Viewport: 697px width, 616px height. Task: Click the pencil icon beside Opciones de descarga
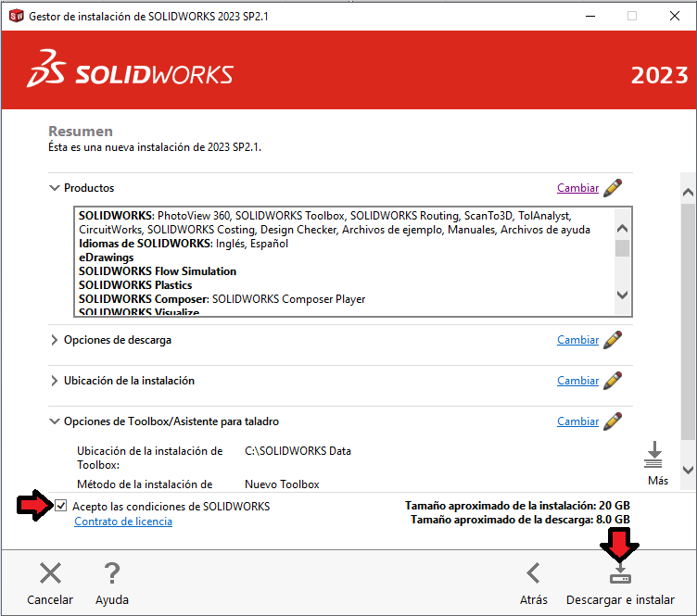613,340
